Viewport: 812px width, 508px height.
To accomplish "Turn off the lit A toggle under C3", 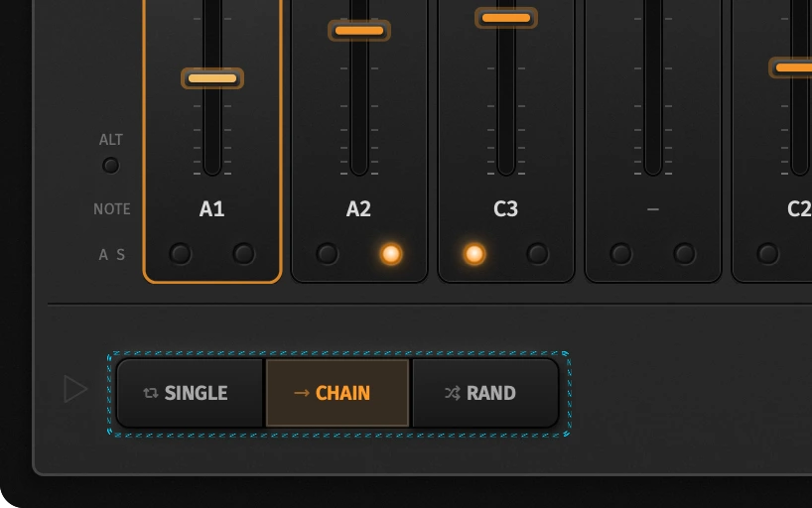I will point(474,254).
